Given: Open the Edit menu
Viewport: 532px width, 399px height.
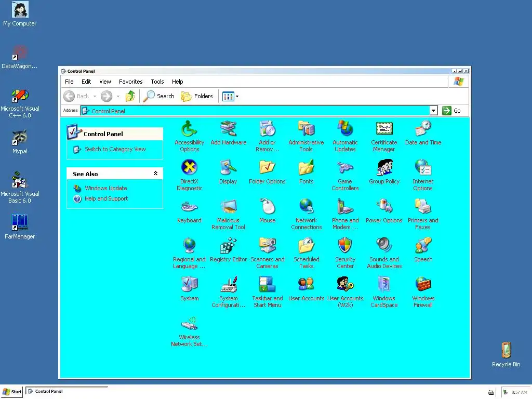Looking at the screenshot, I should pos(86,82).
